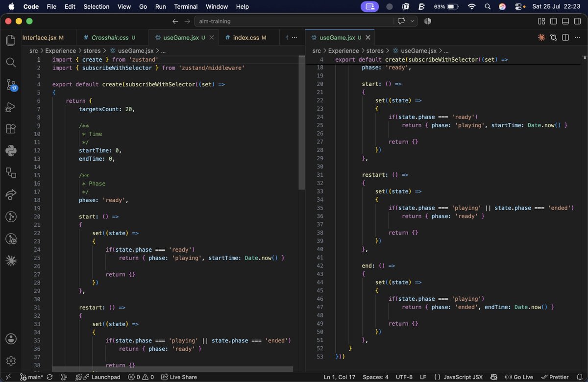This screenshot has width=588, height=382.
Task: Split the right editor
Action: pos(565,37)
